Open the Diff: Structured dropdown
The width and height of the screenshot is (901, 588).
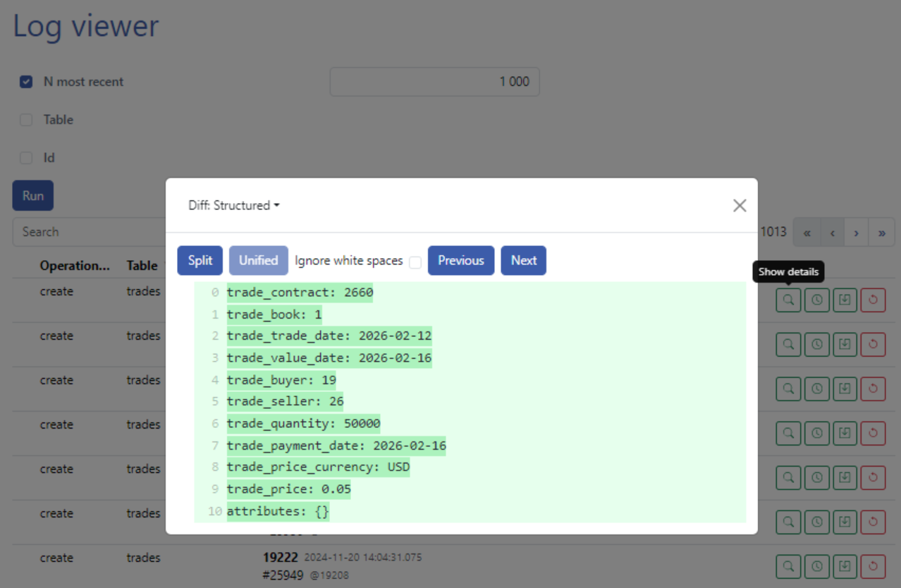click(233, 205)
